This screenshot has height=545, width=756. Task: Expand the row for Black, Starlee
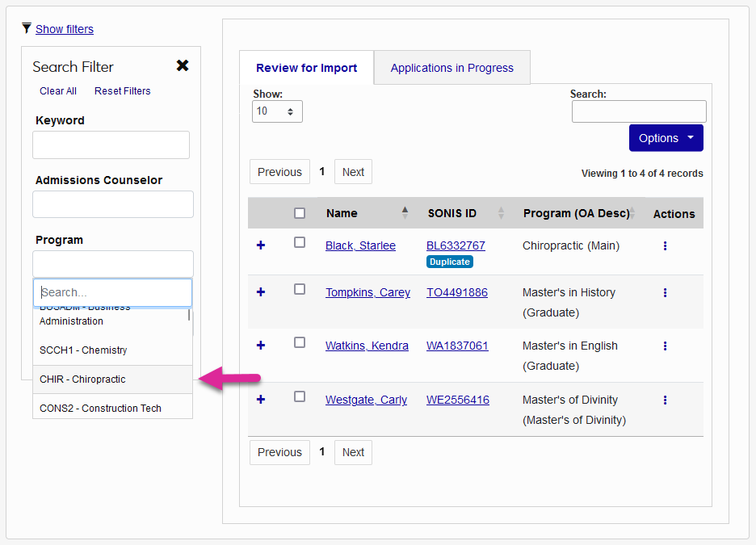tap(260, 245)
